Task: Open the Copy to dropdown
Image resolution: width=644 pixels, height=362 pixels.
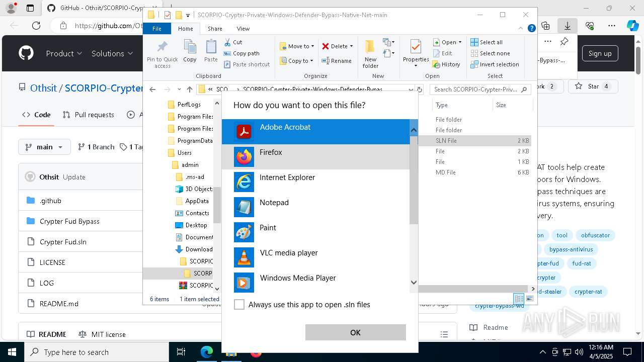Action: pyautogui.click(x=296, y=61)
